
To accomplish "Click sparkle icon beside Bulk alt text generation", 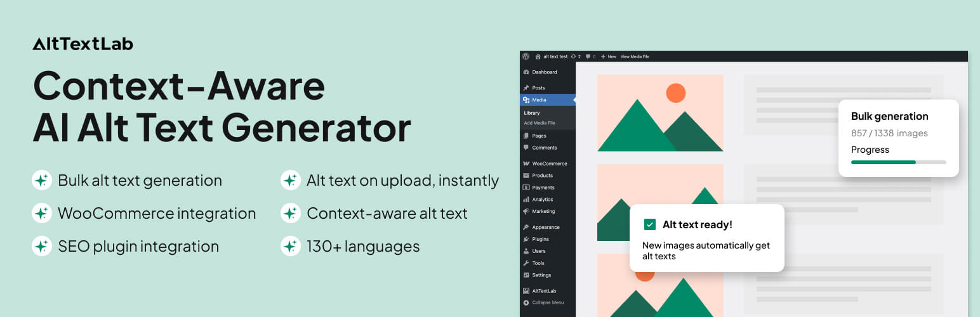I will click(x=42, y=181).
